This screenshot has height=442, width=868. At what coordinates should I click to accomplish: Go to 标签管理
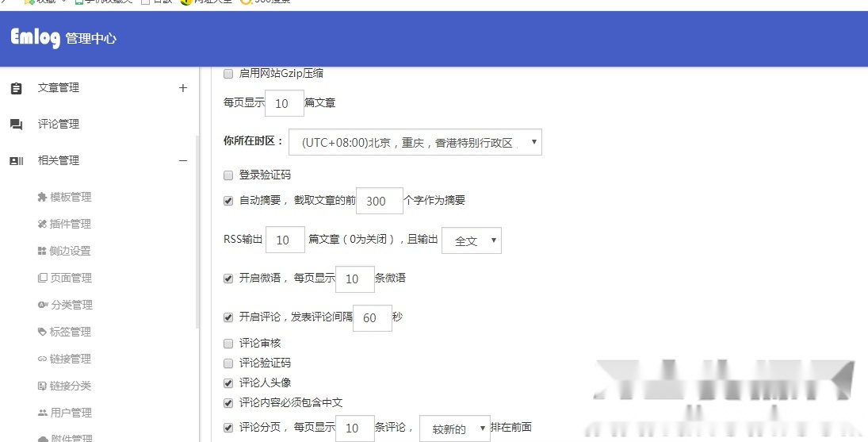point(71,332)
